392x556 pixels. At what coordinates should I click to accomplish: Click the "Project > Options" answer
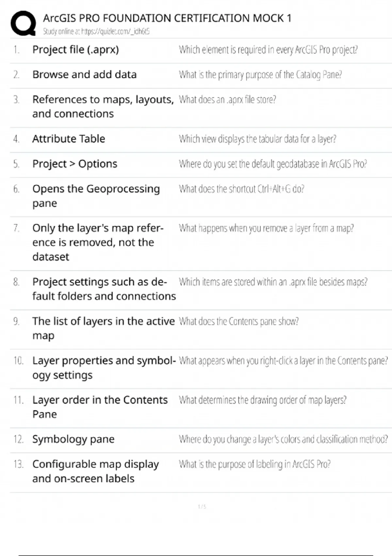[x=74, y=164]
